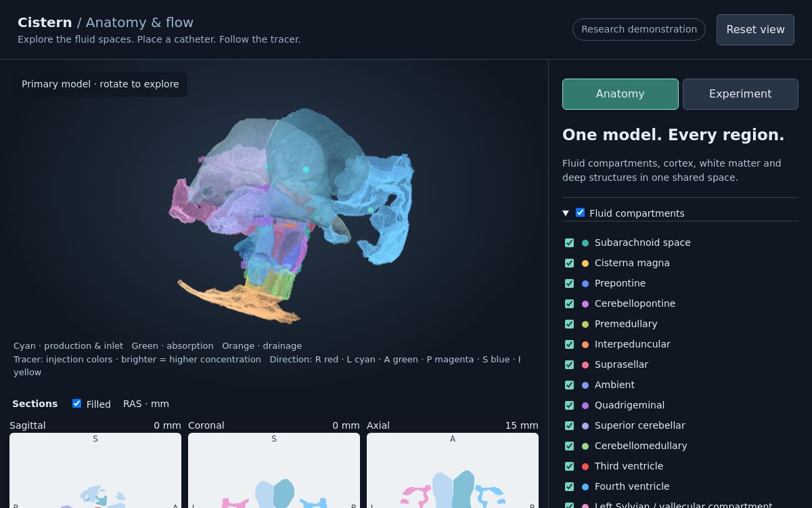Click the Coronal section view
Viewport: 812px width, 508px height.
[x=274, y=471]
